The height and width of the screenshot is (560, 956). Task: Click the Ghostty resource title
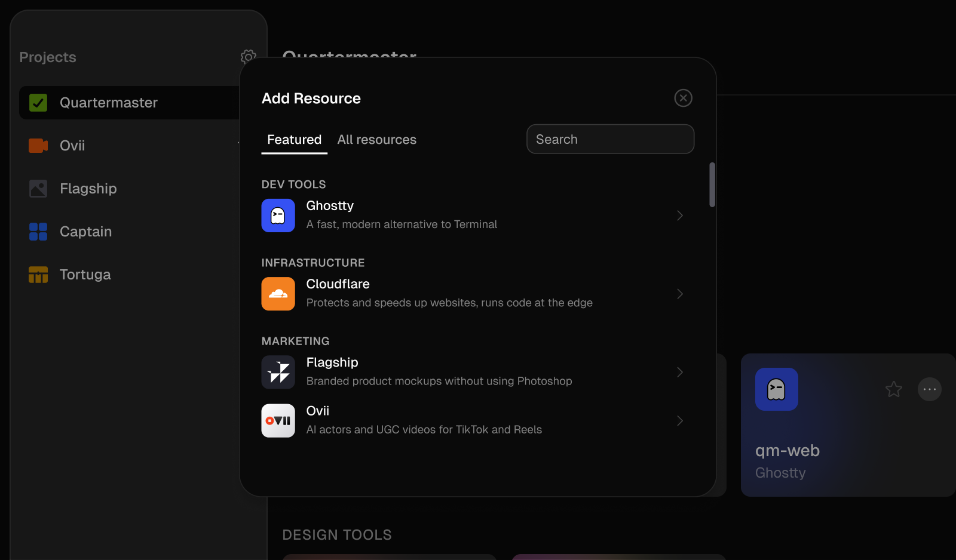(x=330, y=206)
